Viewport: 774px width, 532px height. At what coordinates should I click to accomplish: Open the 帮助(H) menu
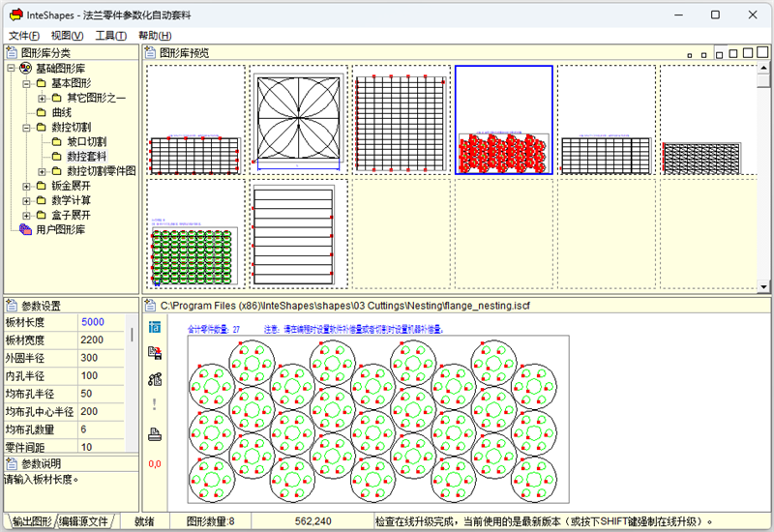pyautogui.click(x=155, y=36)
